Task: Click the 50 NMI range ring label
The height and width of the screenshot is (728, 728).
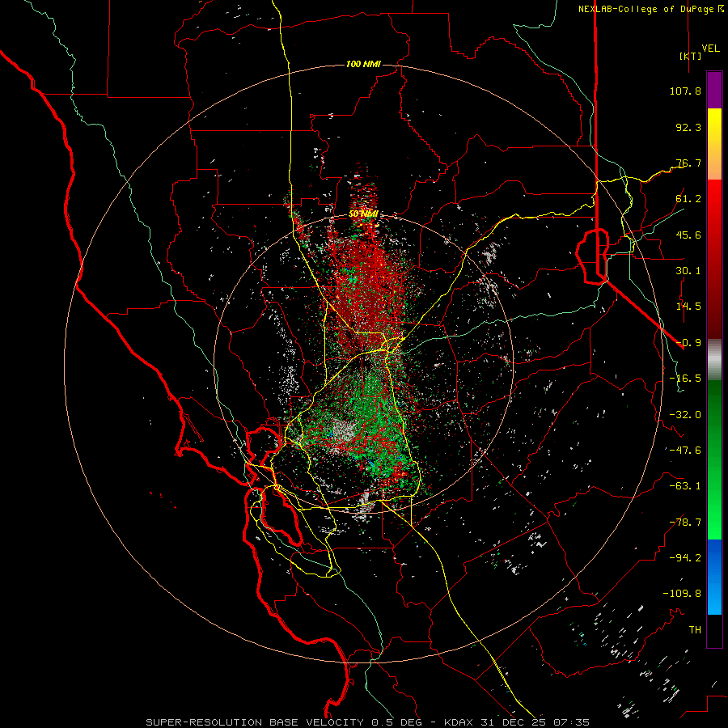Action: pyautogui.click(x=363, y=214)
